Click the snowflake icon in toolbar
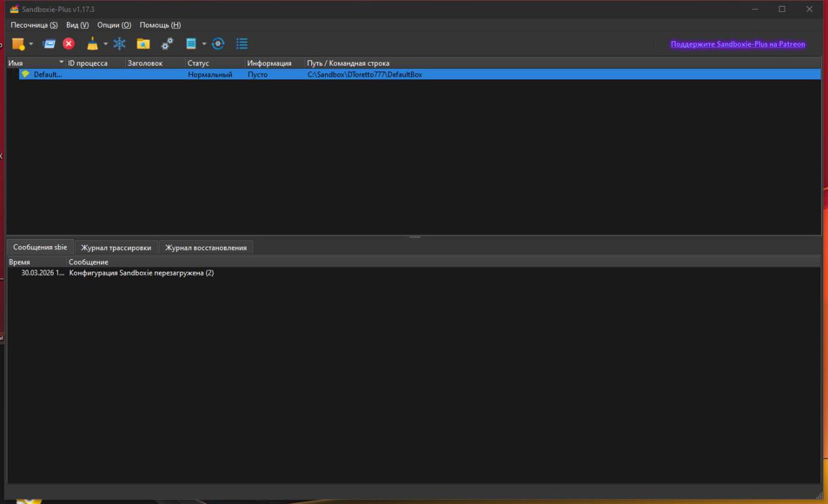828x504 pixels. pyautogui.click(x=120, y=44)
